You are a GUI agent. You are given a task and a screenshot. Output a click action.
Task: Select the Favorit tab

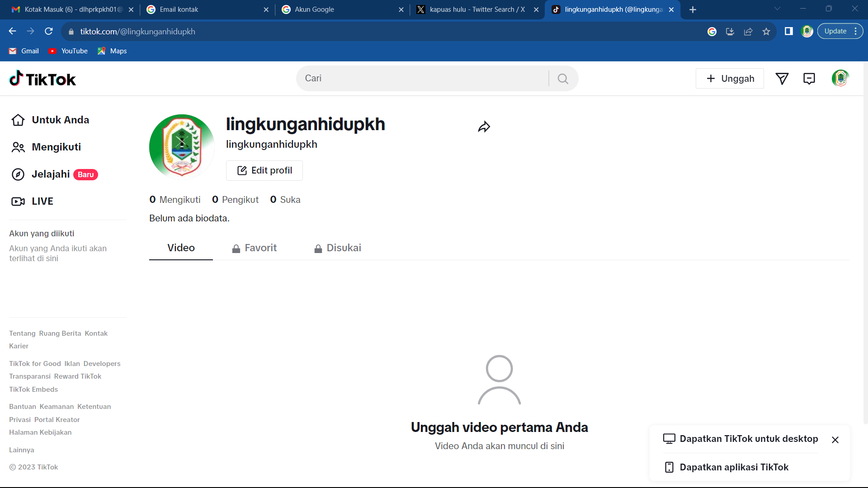tap(254, 248)
